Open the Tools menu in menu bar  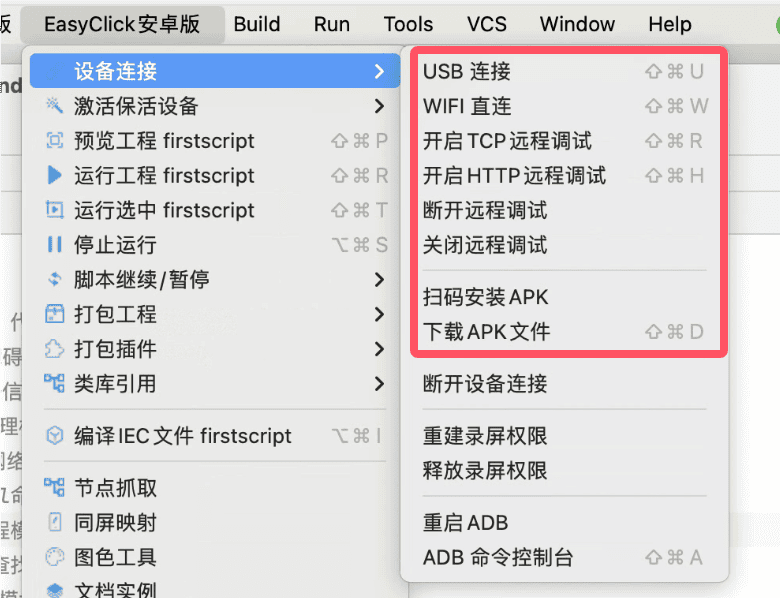tap(408, 24)
